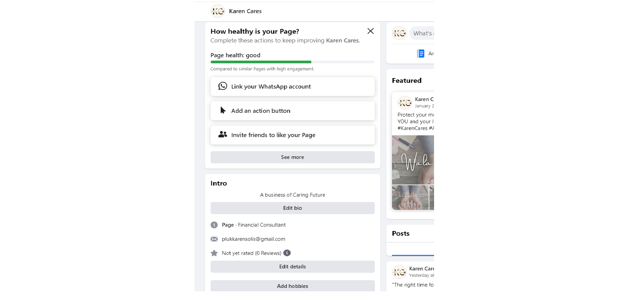This screenshot has height=298, width=644.
Task: Expand list with See more
Action: (x=292, y=157)
